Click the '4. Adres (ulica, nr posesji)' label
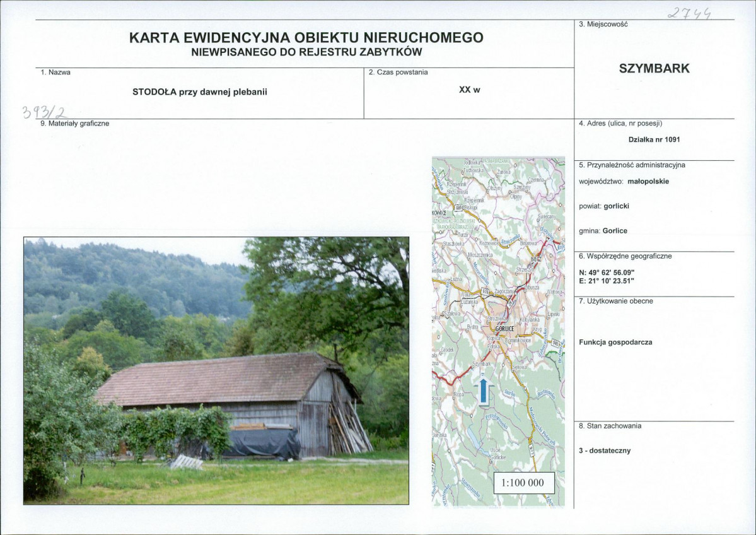Viewport: 756px width, 535px height. pos(621,124)
